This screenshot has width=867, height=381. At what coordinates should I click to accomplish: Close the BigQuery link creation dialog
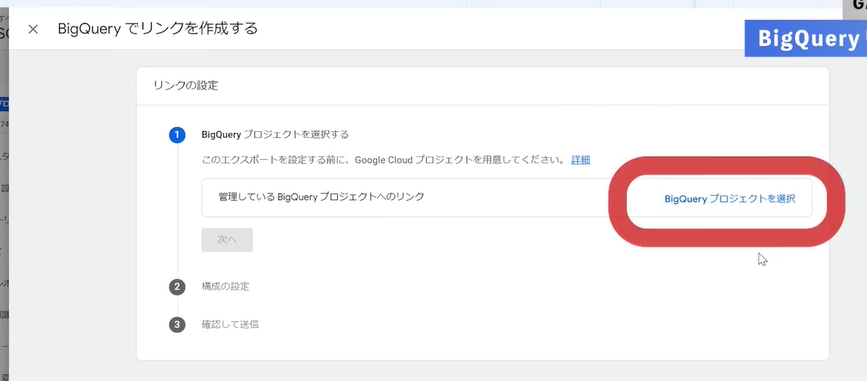point(33,29)
